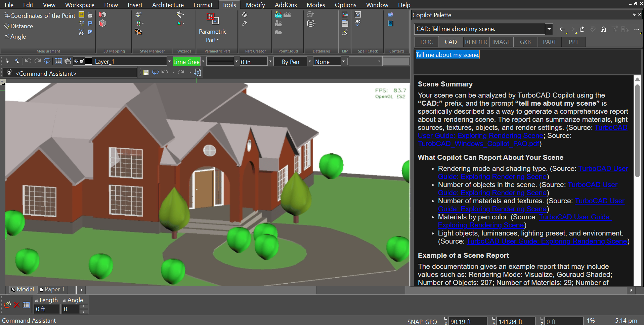Open the By Pen dropdown

click(309, 61)
